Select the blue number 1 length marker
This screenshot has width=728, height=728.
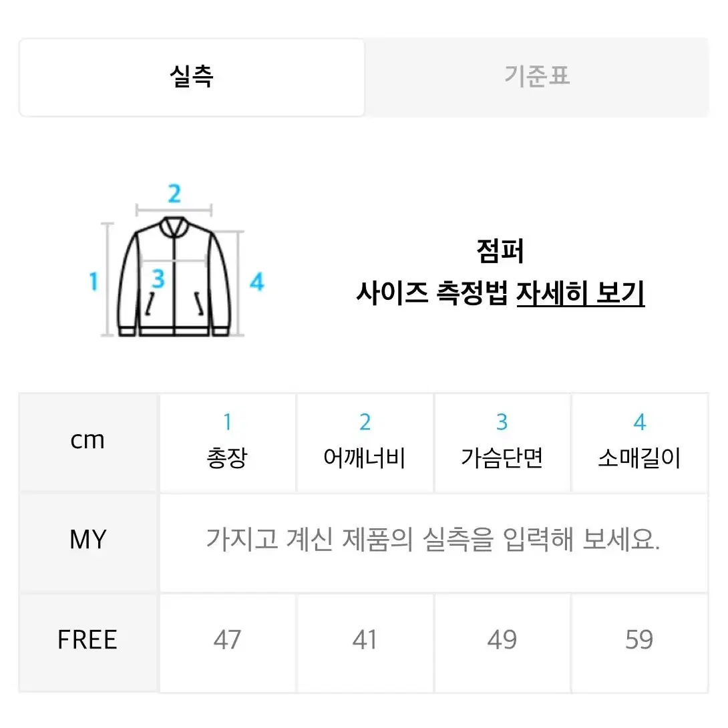(94, 281)
